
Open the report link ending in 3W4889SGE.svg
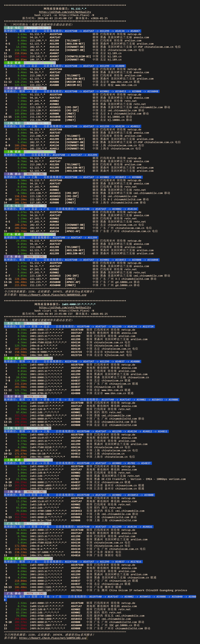click(x=53, y=295)
